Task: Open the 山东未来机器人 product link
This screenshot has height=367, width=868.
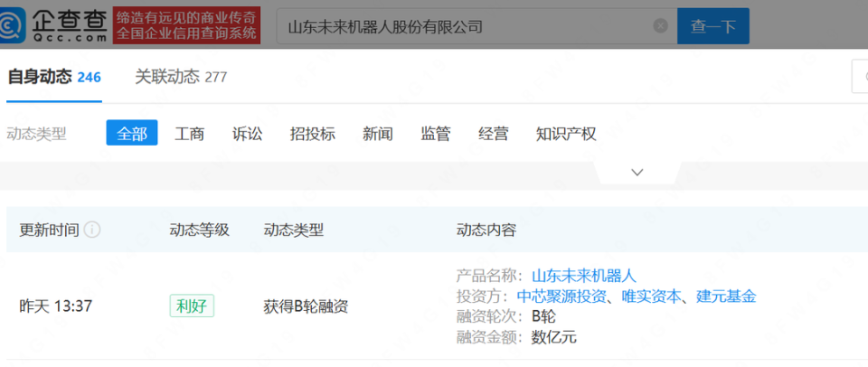Action: click(584, 275)
